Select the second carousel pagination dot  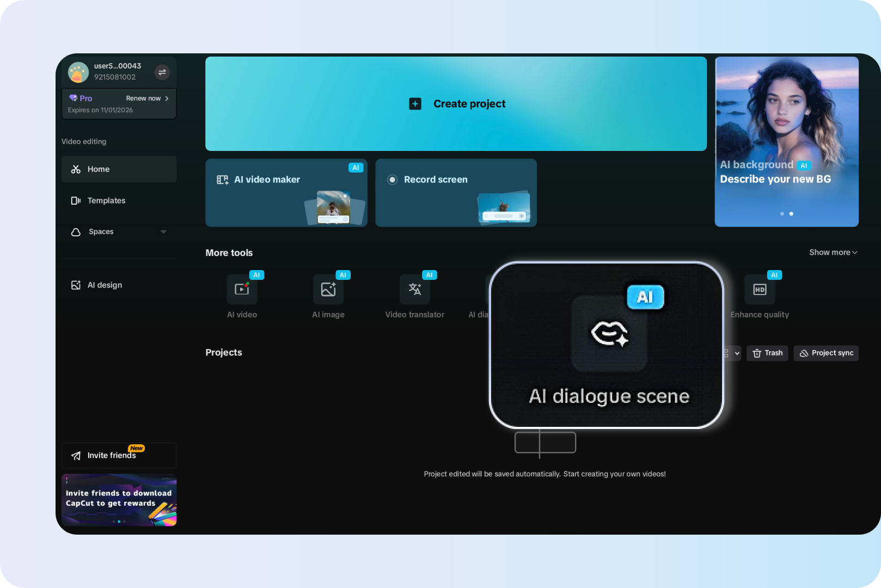pos(791,213)
